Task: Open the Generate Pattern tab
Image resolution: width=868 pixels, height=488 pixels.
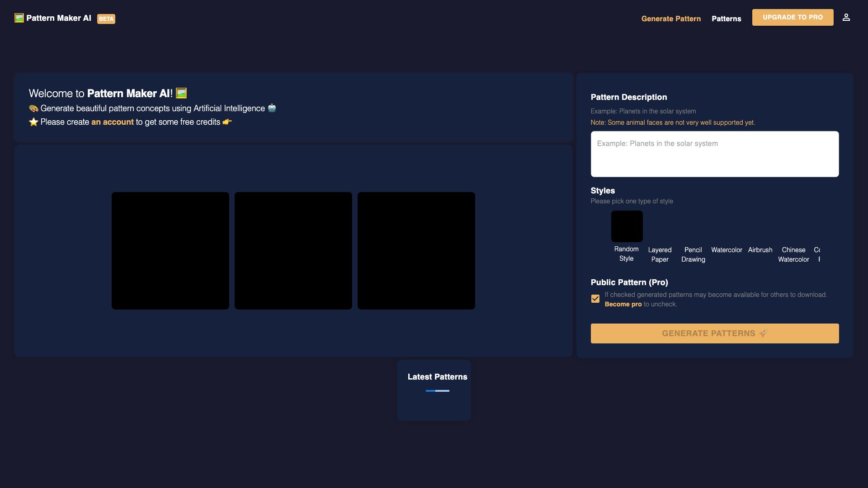Action: tap(671, 19)
